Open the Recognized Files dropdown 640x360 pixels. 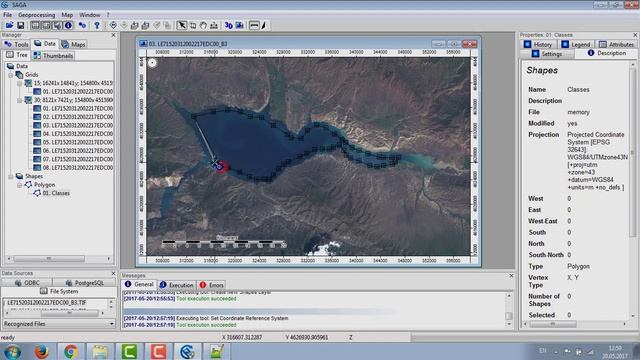click(59, 324)
